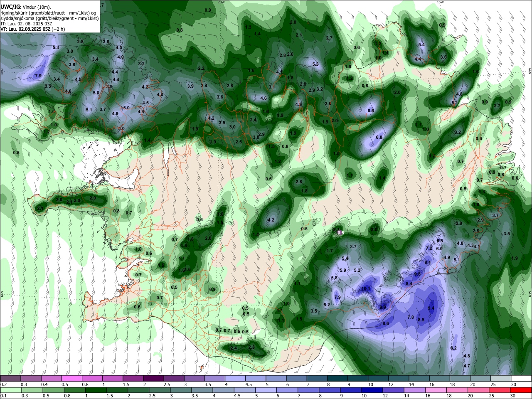Select the 6.8 value in the northern patch

(x=379, y=137)
